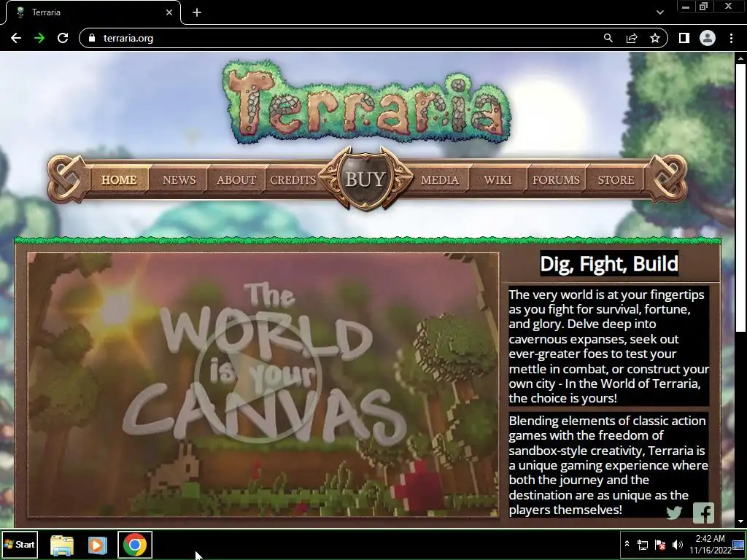Viewport: 747px width, 560px height.
Task: Open the NEWS nav item
Action: 179,179
